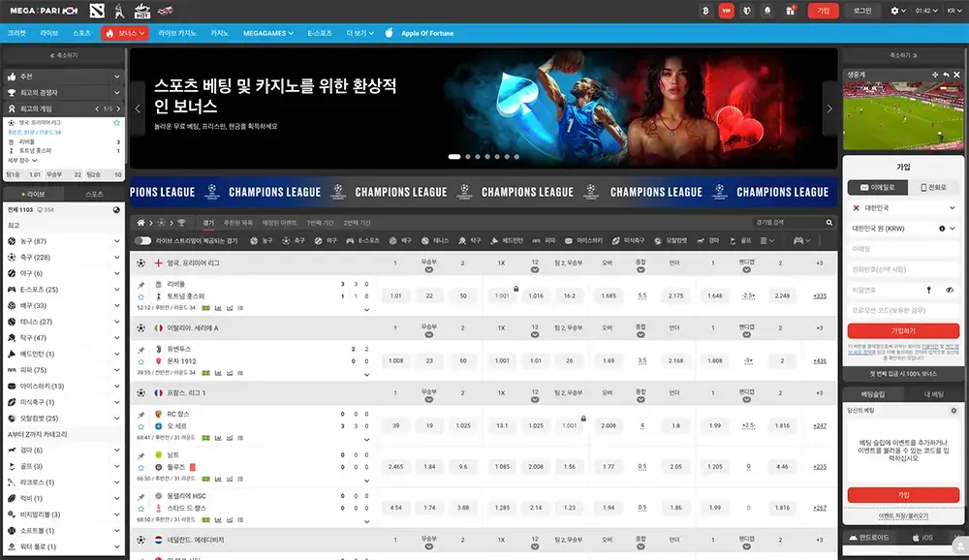Switch to 베팅슬립 tab
This screenshot has height=560, width=969.
pyautogui.click(x=873, y=394)
